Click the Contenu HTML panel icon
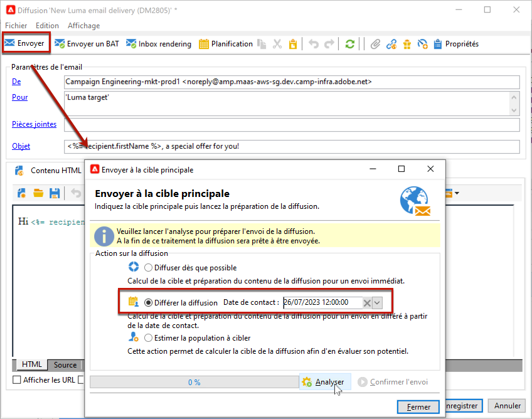The width and height of the screenshot is (532, 419). [19, 171]
